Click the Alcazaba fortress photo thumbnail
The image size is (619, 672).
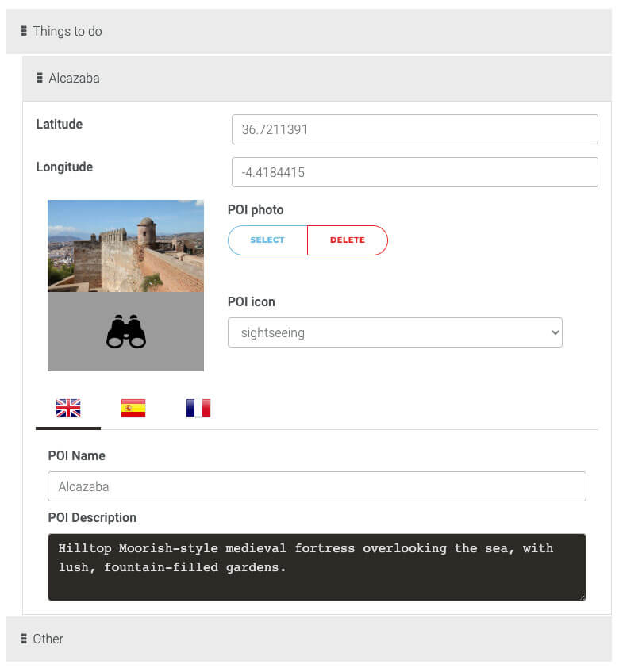click(125, 246)
